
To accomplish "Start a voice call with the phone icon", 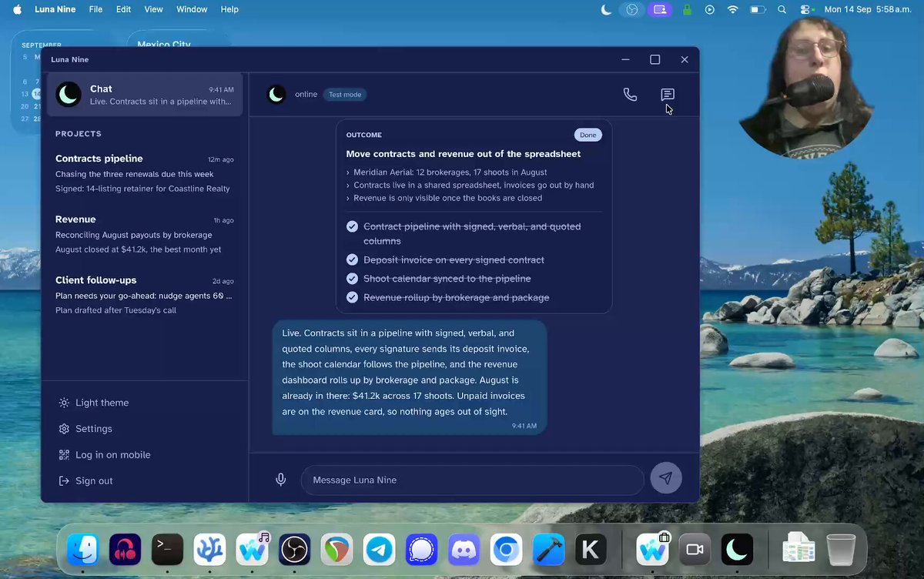I will [630, 95].
